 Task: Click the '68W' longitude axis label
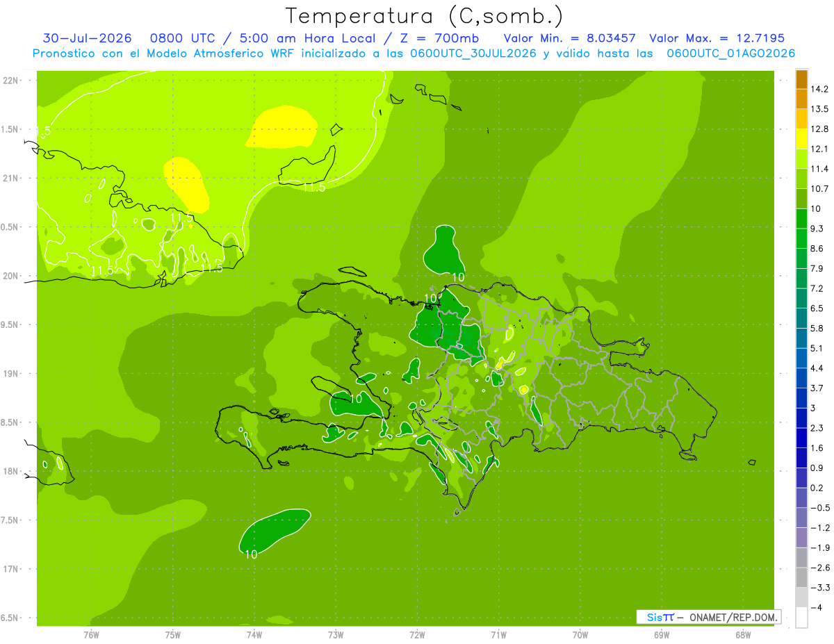[x=743, y=635]
